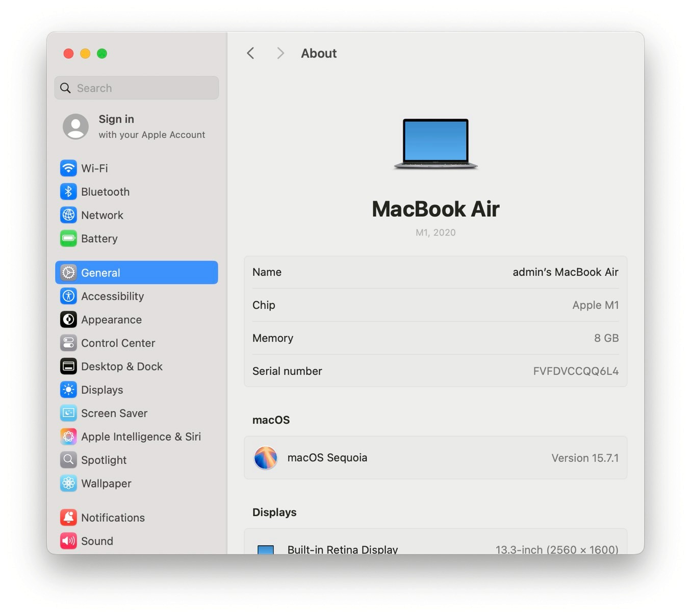Open Sound settings
This screenshot has width=691, height=616.
click(97, 541)
